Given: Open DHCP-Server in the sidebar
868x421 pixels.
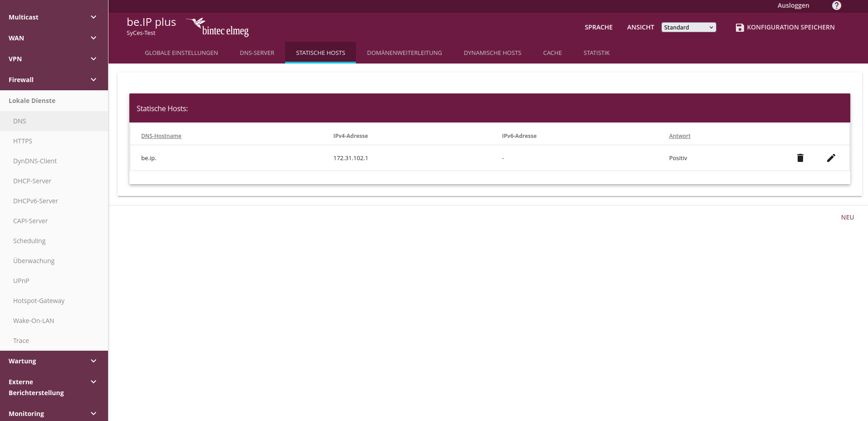Looking at the screenshot, I should [54, 181].
